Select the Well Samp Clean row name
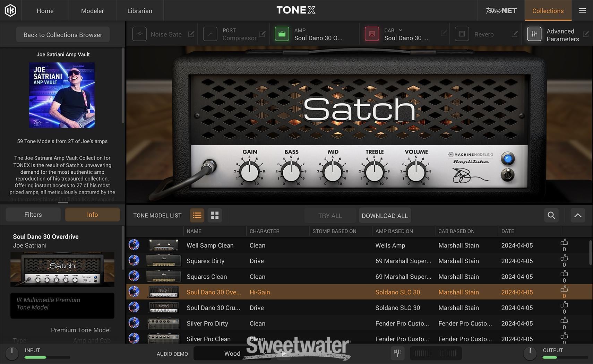 tap(210, 245)
